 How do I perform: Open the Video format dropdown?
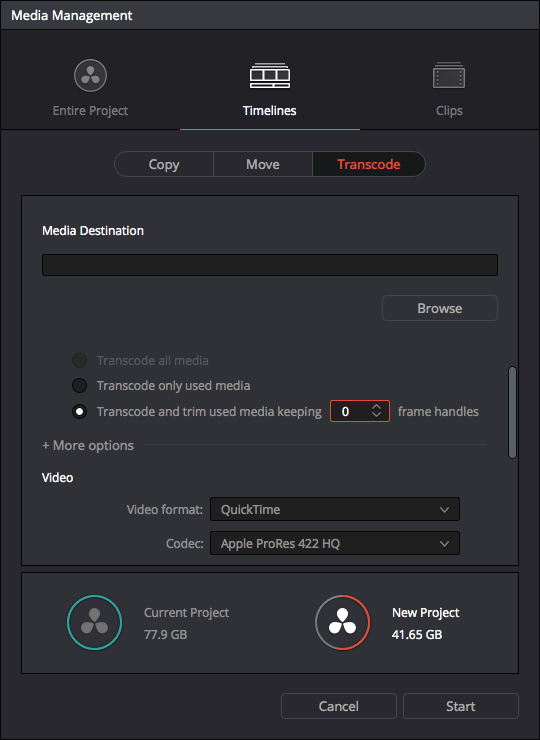point(335,509)
